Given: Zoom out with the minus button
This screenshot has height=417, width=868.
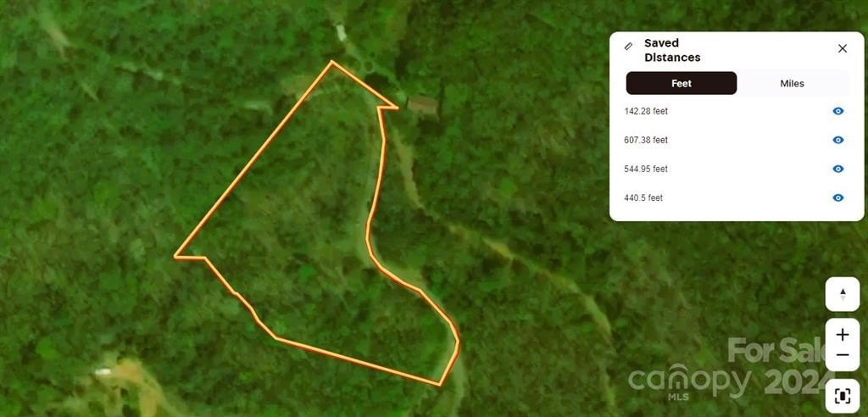Looking at the screenshot, I should pyautogui.click(x=842, y=355).
